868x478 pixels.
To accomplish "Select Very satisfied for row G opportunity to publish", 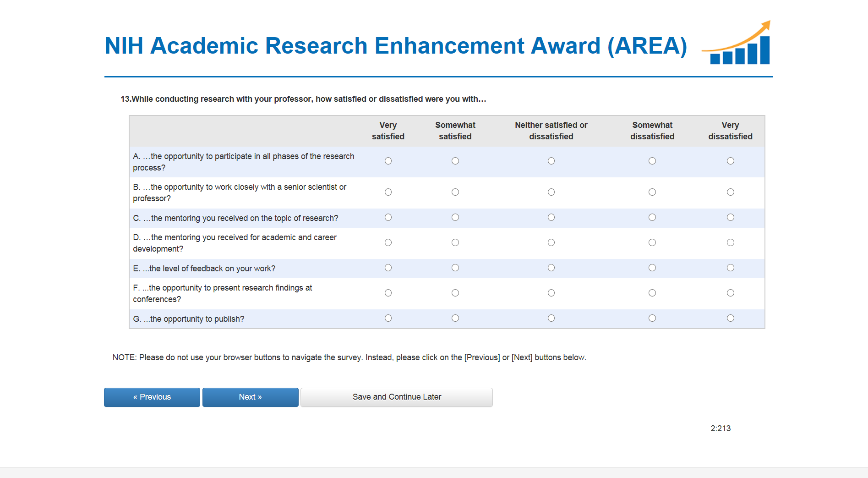I will tap(388, 318).
